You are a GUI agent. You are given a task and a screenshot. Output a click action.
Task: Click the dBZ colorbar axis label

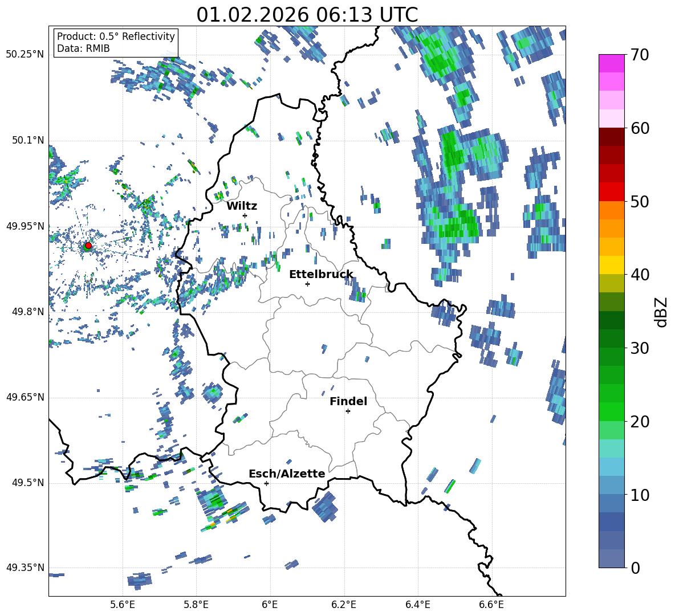tap(661, 312)
